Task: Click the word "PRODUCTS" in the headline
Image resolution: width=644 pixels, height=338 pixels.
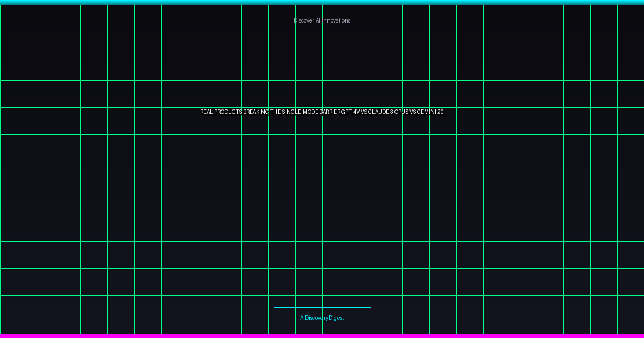Action: (x=228, y=112)
